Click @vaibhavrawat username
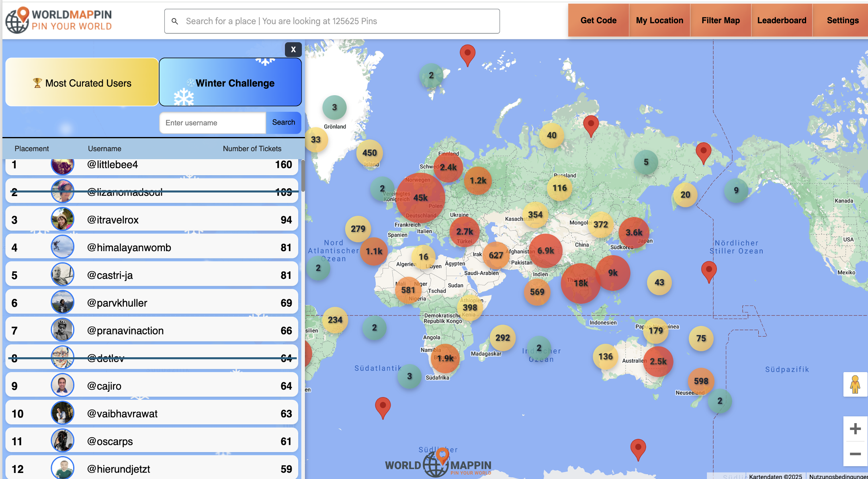This screenshot has height=479, width=868. pyautogui.click(x=122, y=414)
